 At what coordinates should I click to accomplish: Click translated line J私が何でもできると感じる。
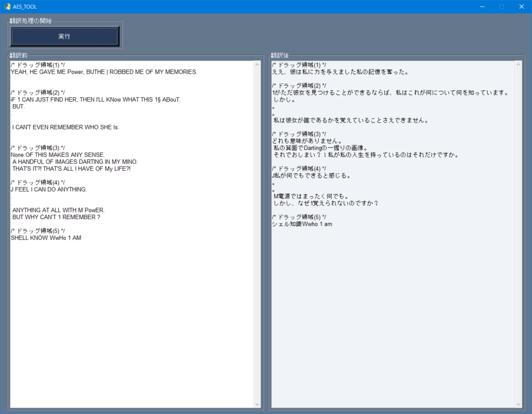[x=311, y=175]
